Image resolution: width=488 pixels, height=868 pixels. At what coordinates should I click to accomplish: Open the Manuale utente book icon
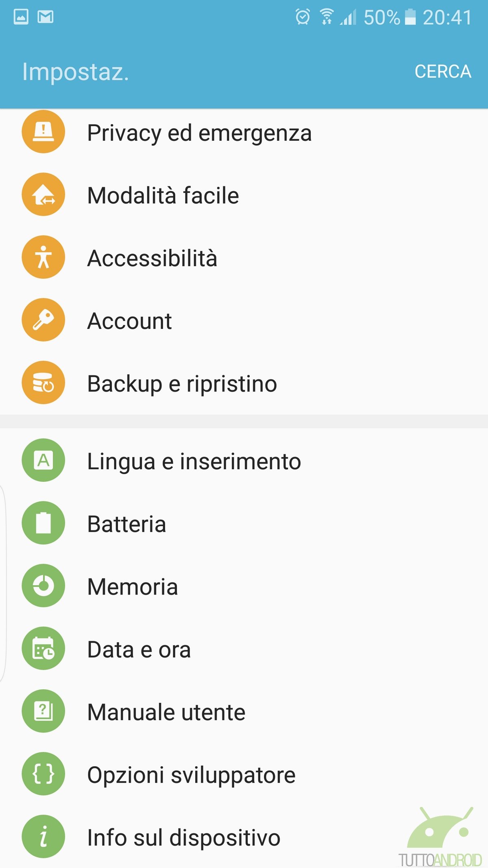[x=43, y=711]
